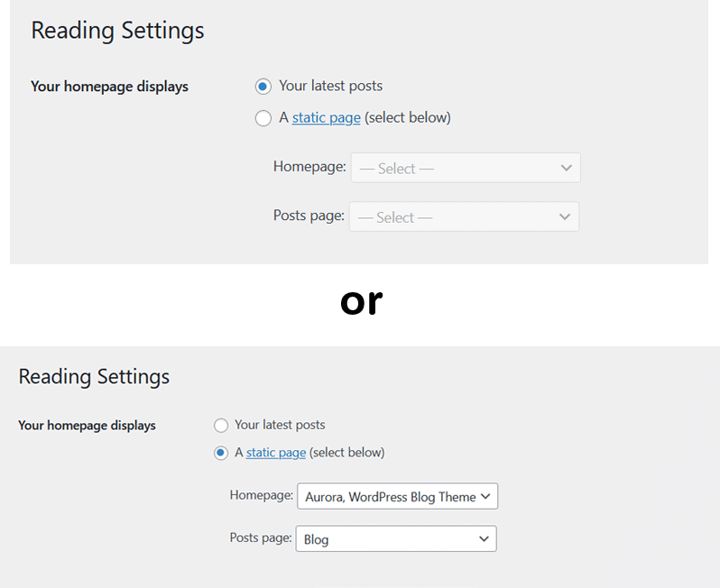Click '(select below)' text in bottom panel
The height and width of the screenshot is (588, 720).
point(347,453)
